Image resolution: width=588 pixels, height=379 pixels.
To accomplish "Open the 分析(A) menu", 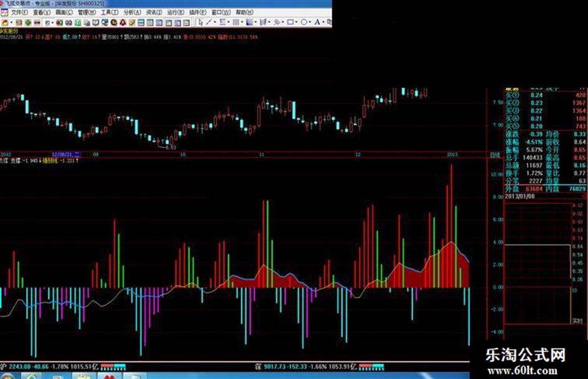I will pos(133,12).
